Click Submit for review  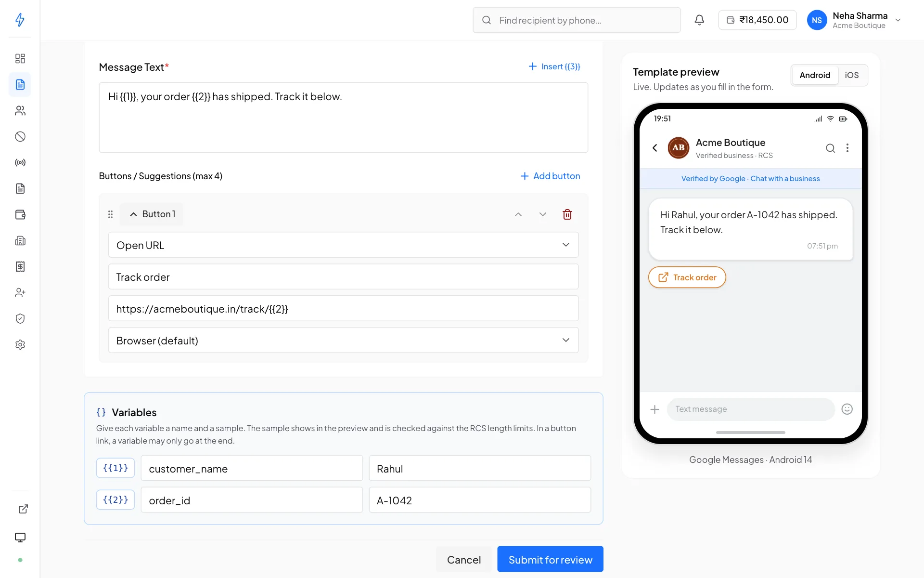click(550, 559)
